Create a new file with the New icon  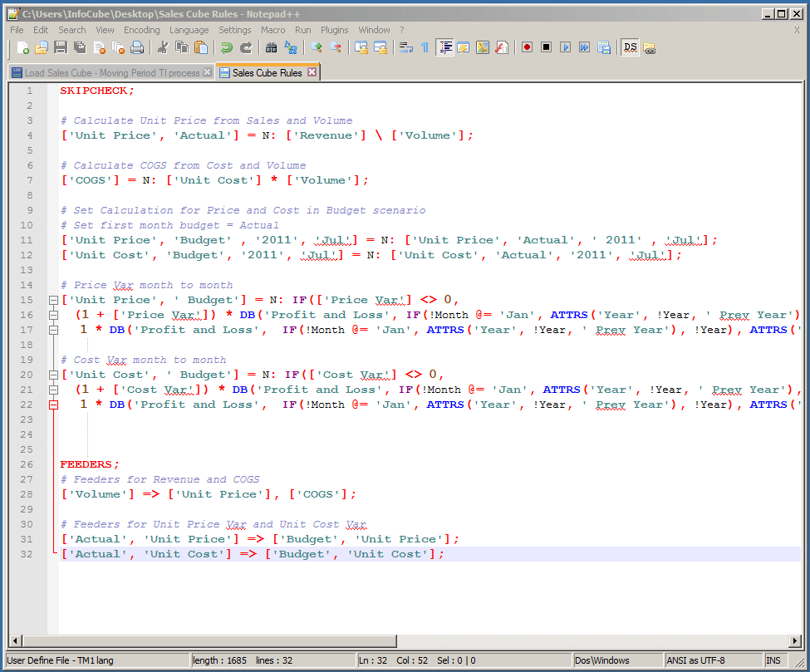[x=24, y=47]
